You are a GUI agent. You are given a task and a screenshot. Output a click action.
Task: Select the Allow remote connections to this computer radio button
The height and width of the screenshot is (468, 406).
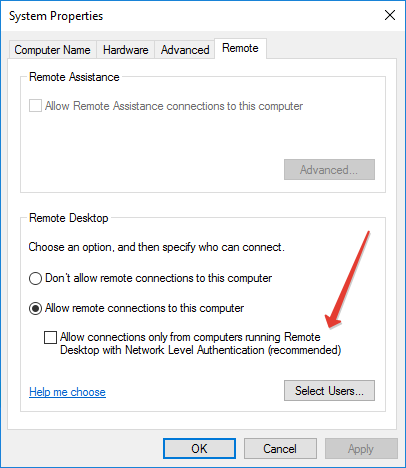(35, 308)
